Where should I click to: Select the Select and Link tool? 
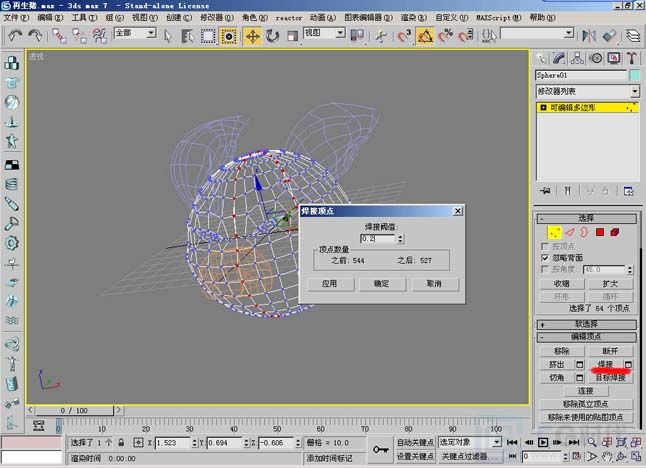pyautogui.click(x=59, y=36)
